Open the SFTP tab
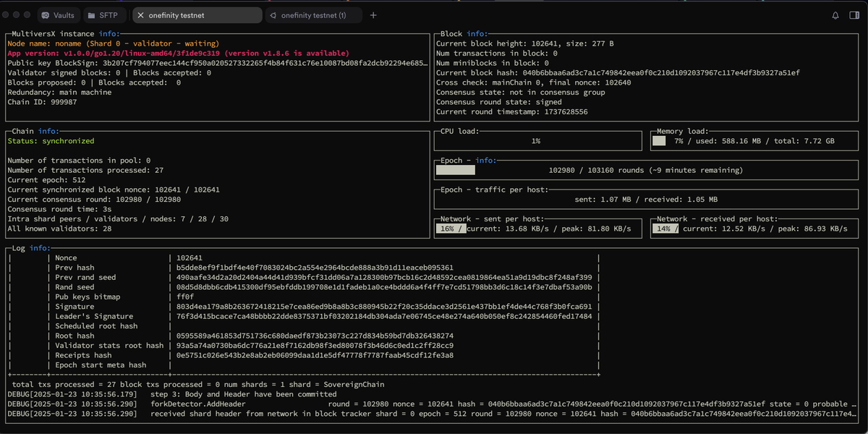The image size is (868, 434). (x=103, y=15)
